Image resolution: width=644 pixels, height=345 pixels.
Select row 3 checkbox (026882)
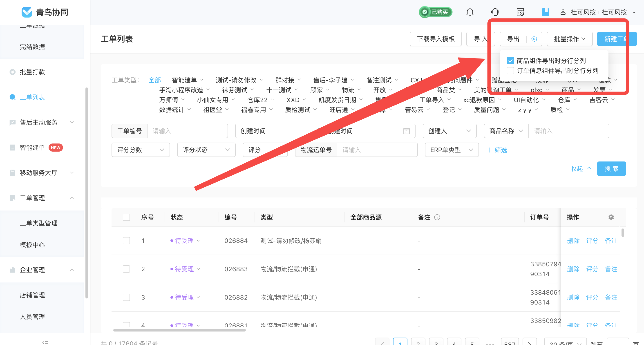pos(126,297)
